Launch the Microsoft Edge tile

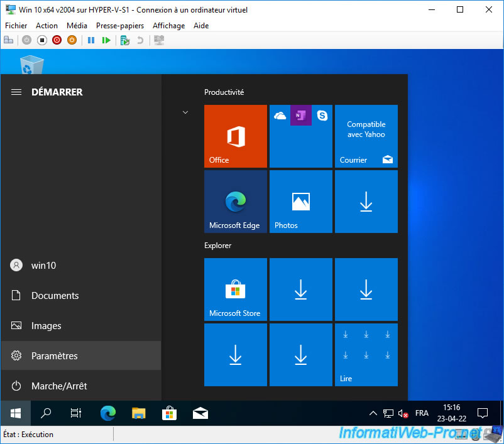(236, 202)
